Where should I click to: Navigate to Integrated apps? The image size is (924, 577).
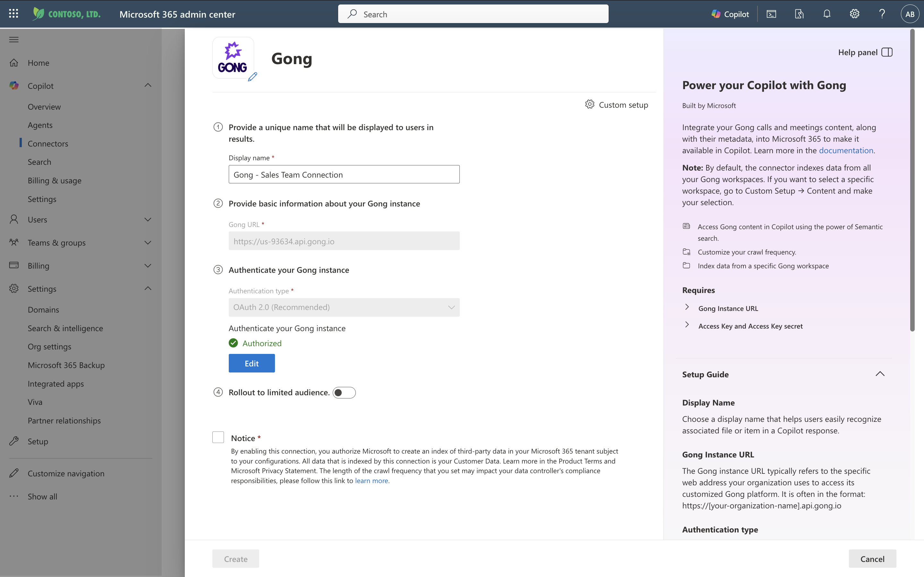tap(56, 383)
